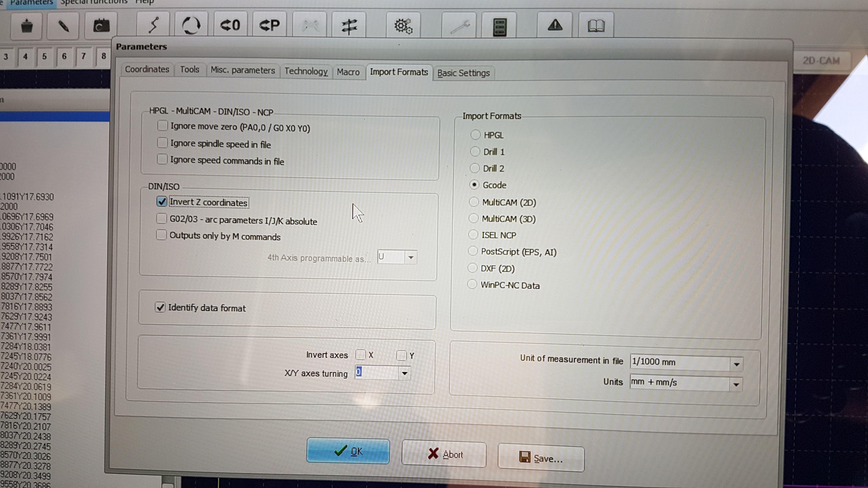Click the circular arrows toolbar icon
868x488 pixels.
coord(191,25)
